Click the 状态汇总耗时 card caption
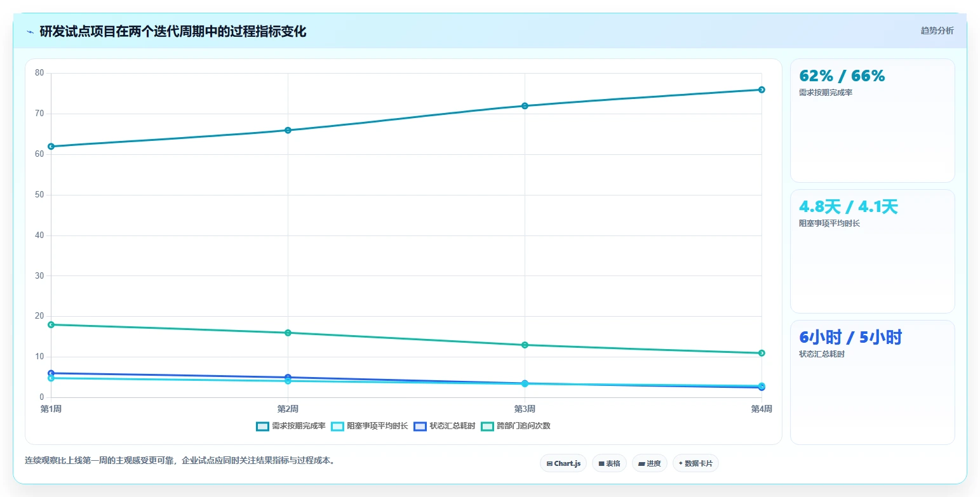The width and height of the screenshot is (980, 497). click(x=822, y=354)
